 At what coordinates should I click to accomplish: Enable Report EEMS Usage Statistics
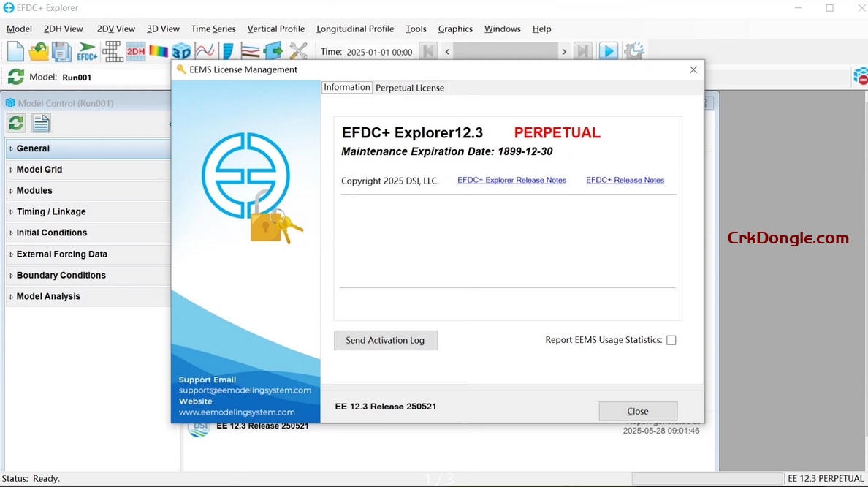(x=671, y=339)
